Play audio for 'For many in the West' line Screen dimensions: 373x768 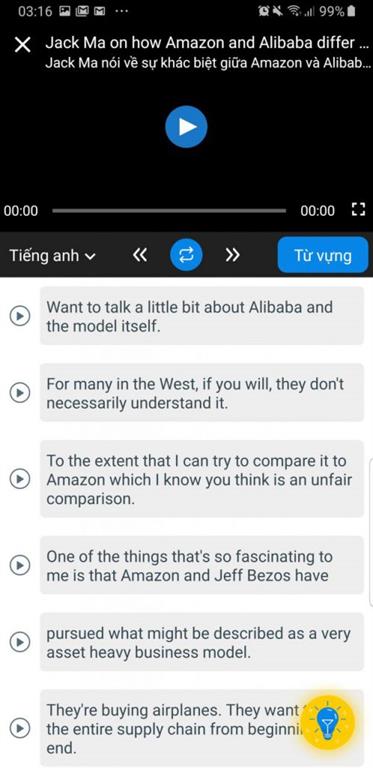coord(20,392)
